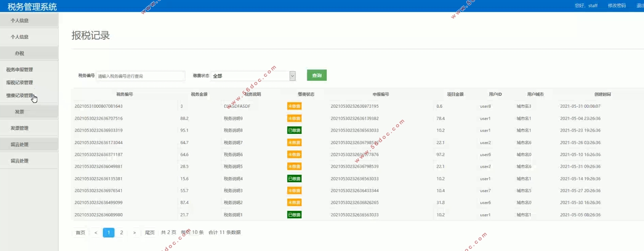
Task: Click 已缴费 badge in 税务说明4 row
Action: tap(294, 179)
